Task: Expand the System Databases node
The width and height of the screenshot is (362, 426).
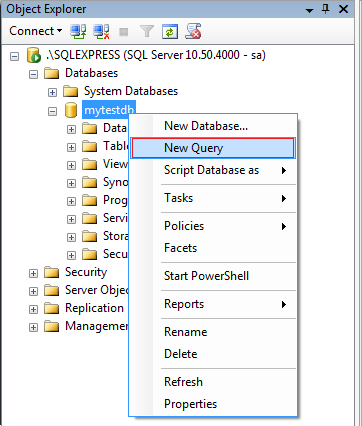Action: 52,92
